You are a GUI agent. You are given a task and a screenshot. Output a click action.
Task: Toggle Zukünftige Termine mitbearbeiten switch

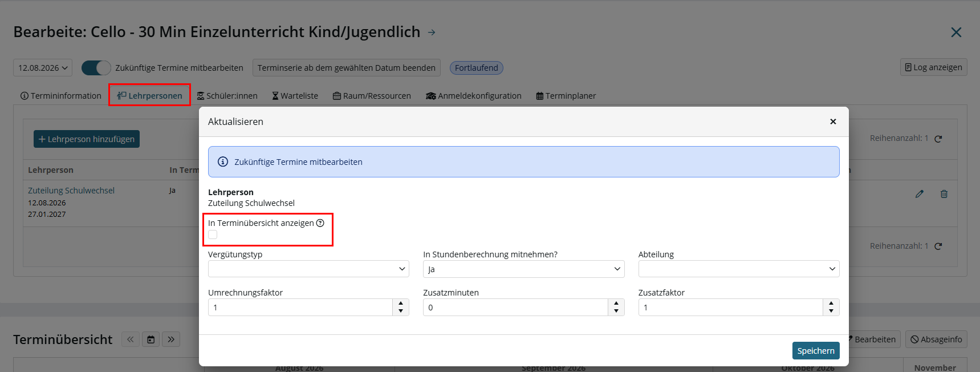96,68
